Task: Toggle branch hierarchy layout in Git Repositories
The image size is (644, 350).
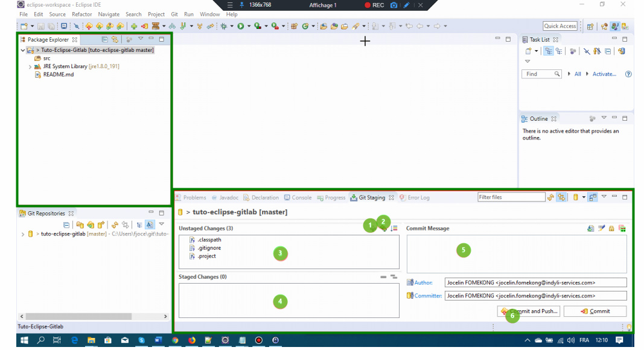Action: coord(139,224)
